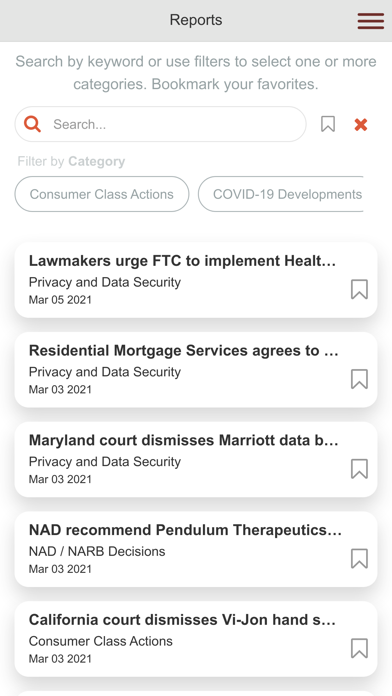
Task: Click the Reports page title
Action: point(196,20)
